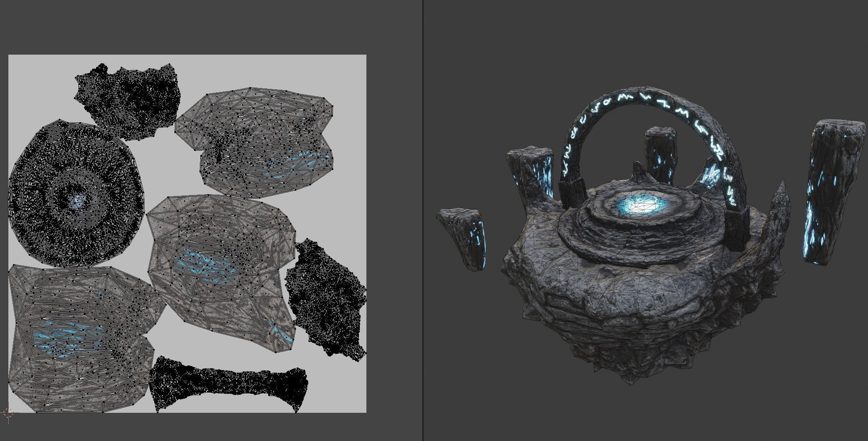Select the bone-shaped UV island at bottom

click(x=228, y=385)
